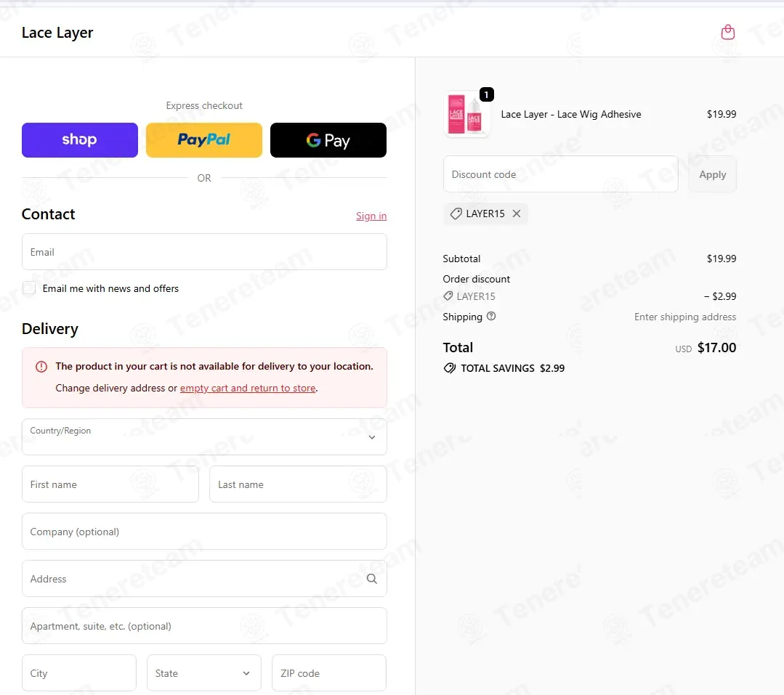The image size is (784, 695).
Task: Follow empty cart and return to store link
Action: 248,389
